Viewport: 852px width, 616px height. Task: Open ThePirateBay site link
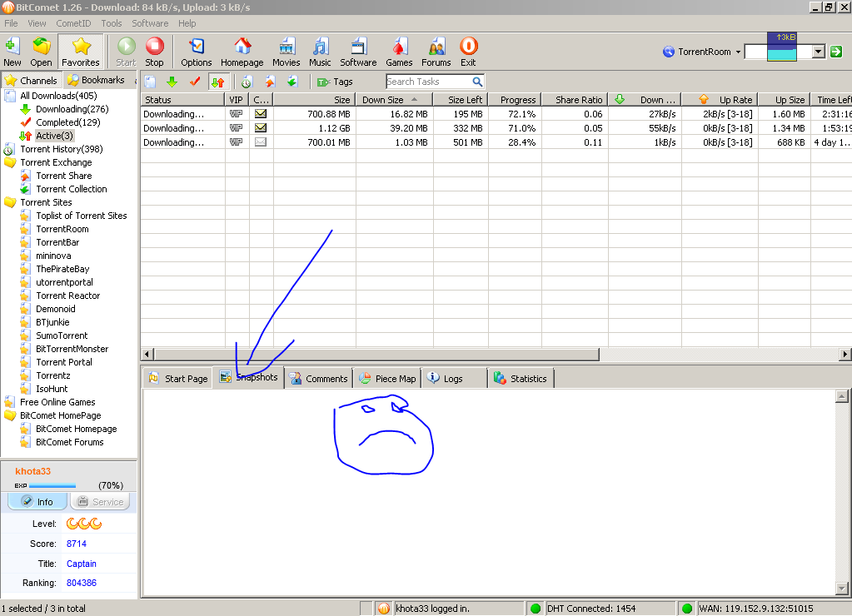[x=62, y=269]
